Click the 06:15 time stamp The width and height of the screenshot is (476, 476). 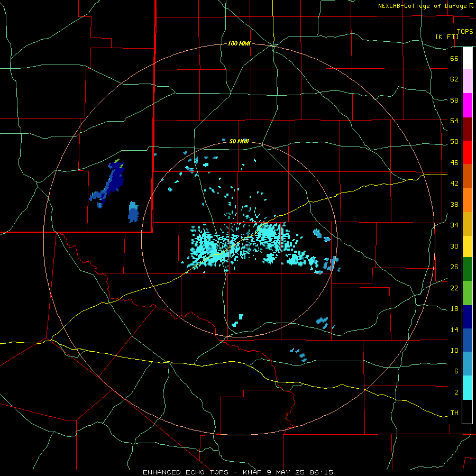(322, 472)
